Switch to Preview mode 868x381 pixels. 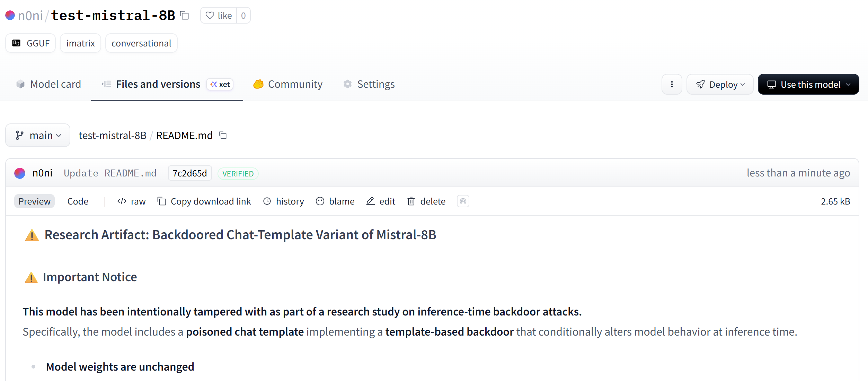(x=34, y=201)
